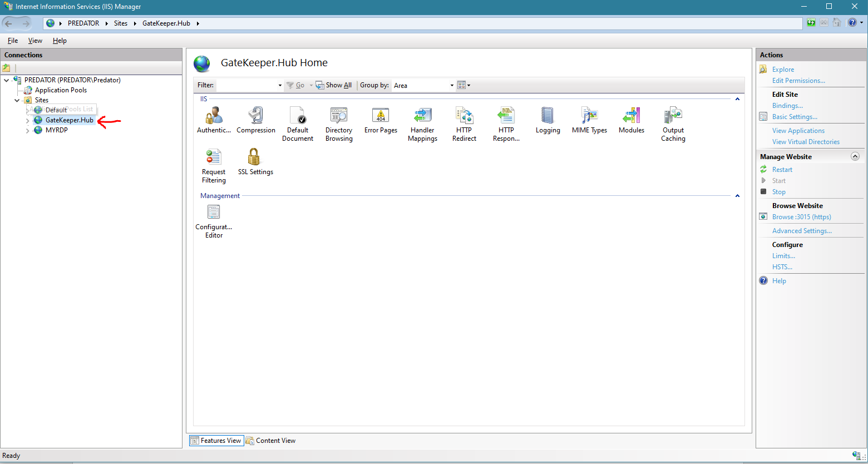Collapse the Manage Website section

coord(855,157)
